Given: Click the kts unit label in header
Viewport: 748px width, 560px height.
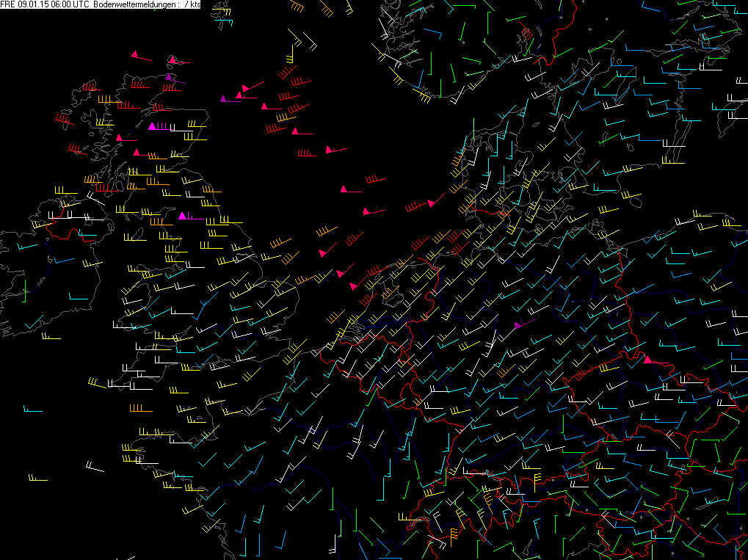Looking at the screenshot, I should [195, 4].
